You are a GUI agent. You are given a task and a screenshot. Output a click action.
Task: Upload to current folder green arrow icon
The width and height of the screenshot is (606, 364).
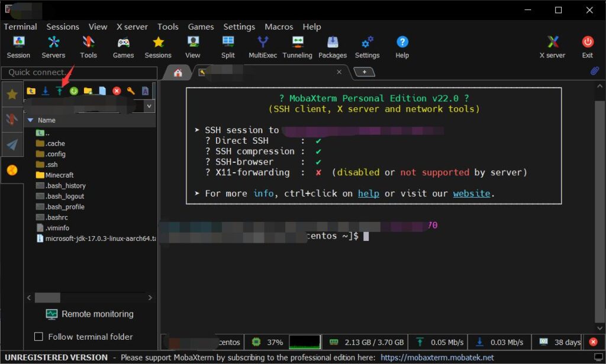(60, 91)
